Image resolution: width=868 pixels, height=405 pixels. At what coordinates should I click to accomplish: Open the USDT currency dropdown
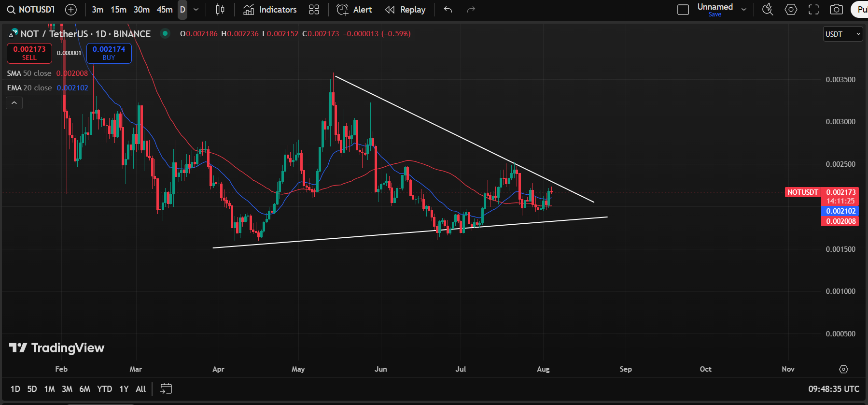(x=842, y=34)
